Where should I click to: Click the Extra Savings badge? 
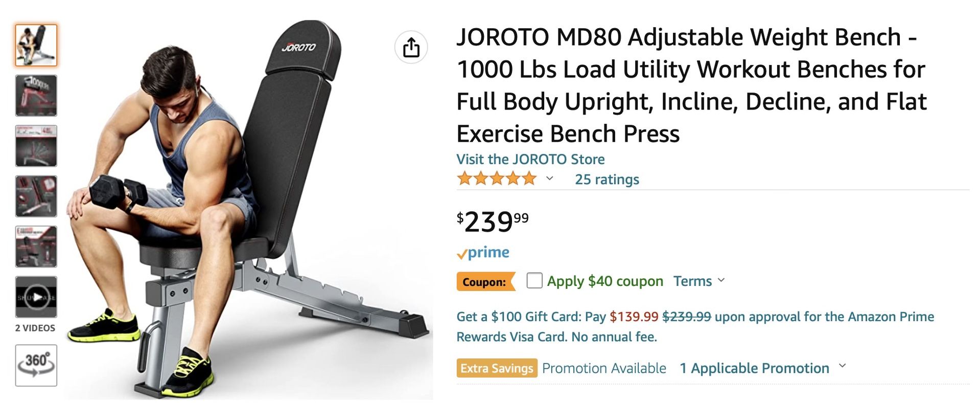coord(497,368)
